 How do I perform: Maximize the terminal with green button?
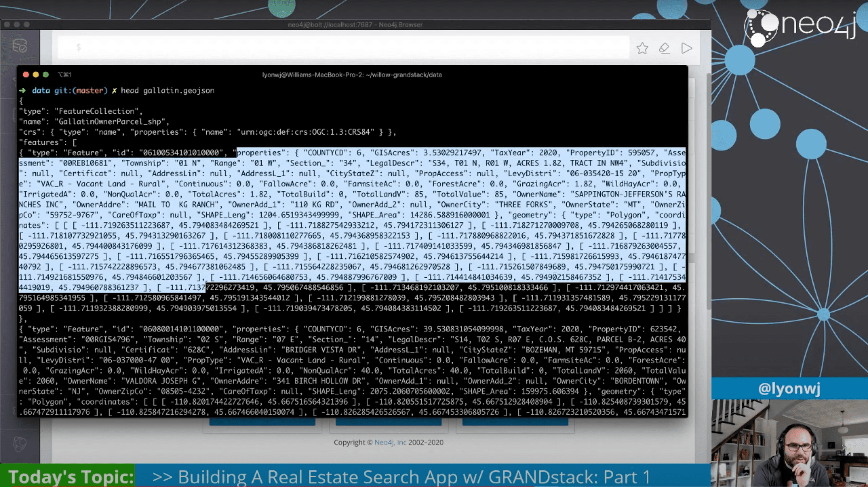click(x=46, y=75)
